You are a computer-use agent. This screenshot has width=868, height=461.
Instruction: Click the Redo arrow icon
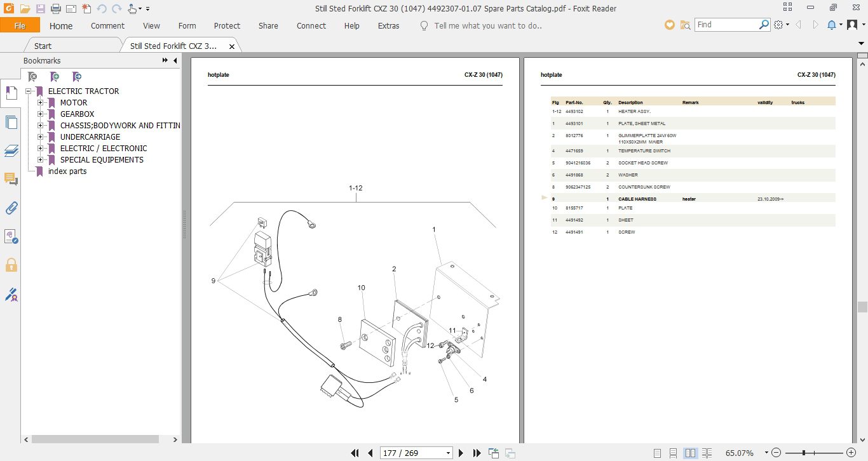pos(116,9)
